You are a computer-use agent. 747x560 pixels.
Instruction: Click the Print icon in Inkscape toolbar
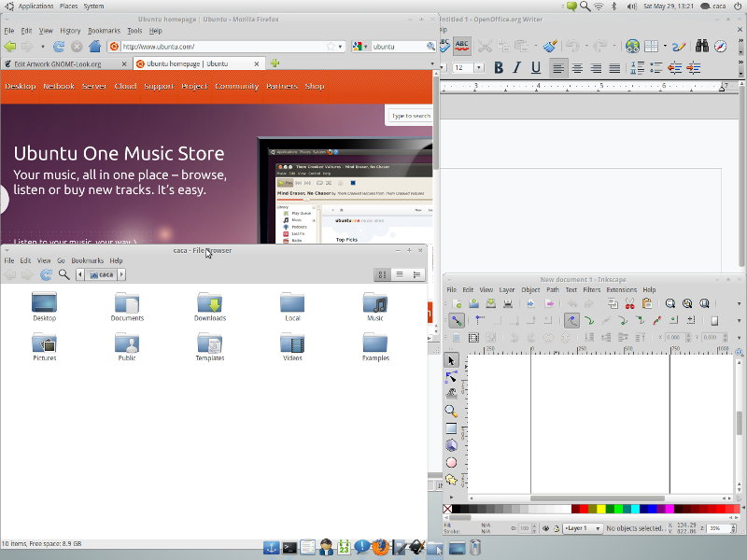(508, 304)
